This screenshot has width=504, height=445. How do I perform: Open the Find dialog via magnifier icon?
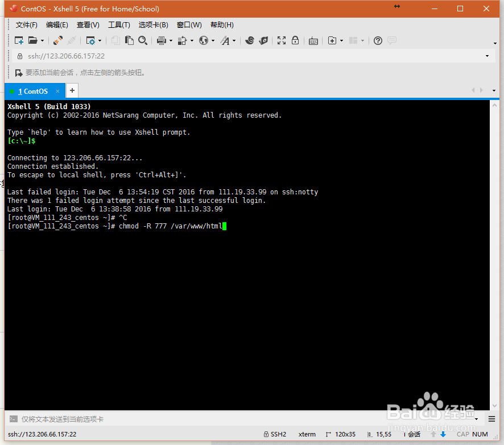(x=143, y=40)
